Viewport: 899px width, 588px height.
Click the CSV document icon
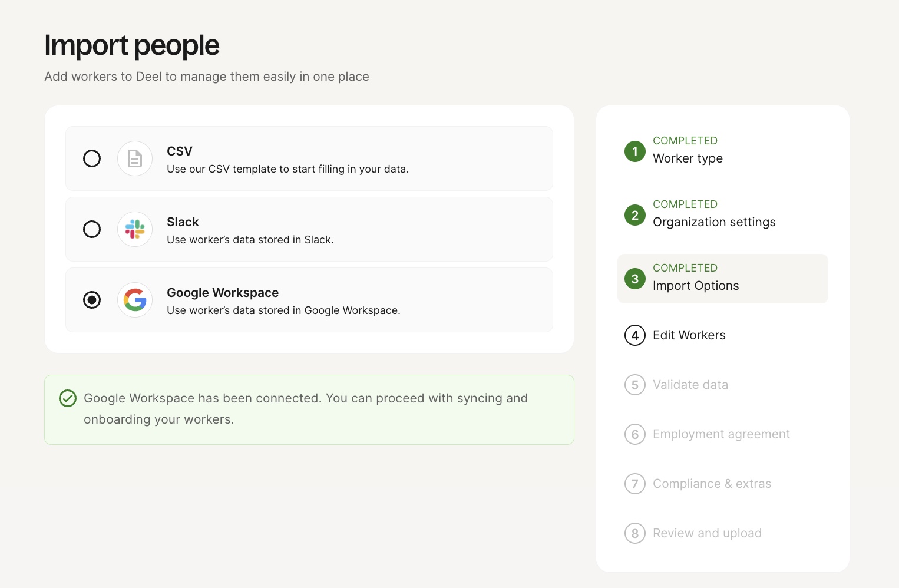click(x=135, y=158)
